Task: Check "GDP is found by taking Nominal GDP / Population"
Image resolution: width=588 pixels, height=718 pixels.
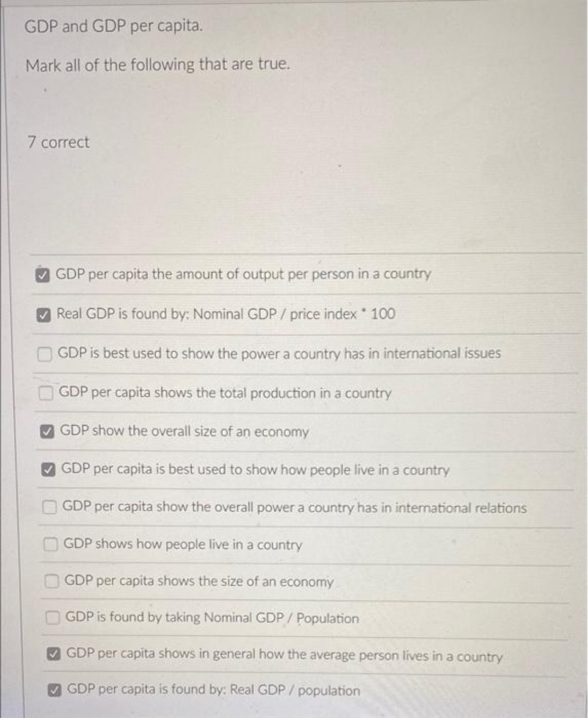Action: tap(53, 618)
